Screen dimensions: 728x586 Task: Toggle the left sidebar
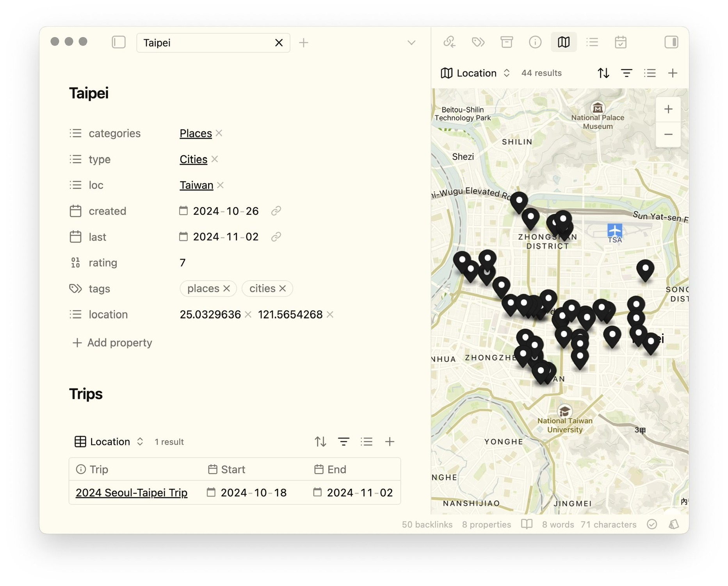(119, 42)
